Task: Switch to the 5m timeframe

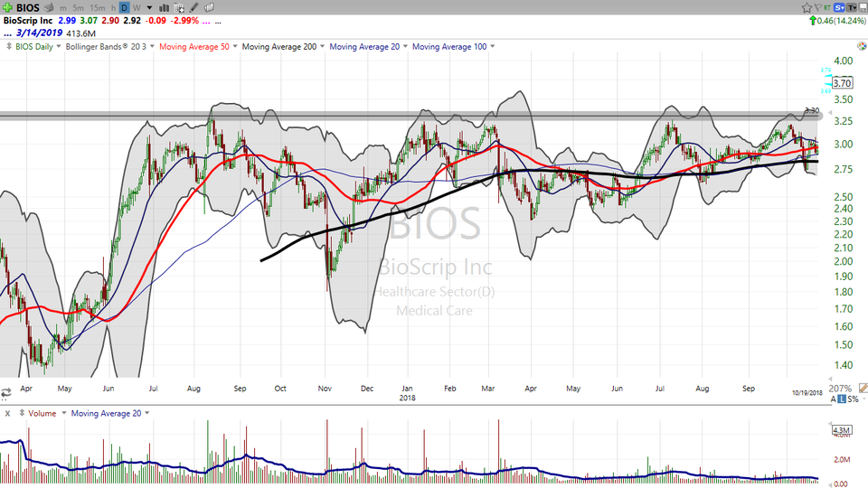Action: pos(78,8)
